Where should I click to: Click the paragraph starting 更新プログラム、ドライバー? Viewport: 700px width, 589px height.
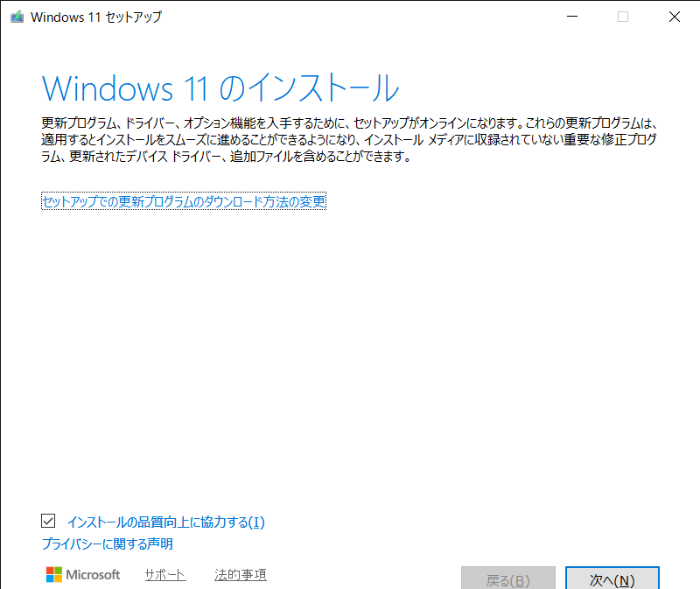[349, 139]
